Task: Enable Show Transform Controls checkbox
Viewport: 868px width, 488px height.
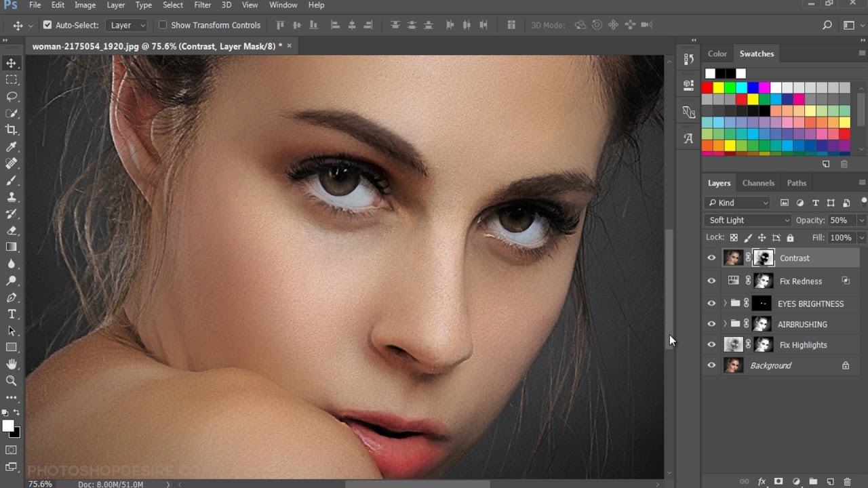Action: [x=163, y=25]
